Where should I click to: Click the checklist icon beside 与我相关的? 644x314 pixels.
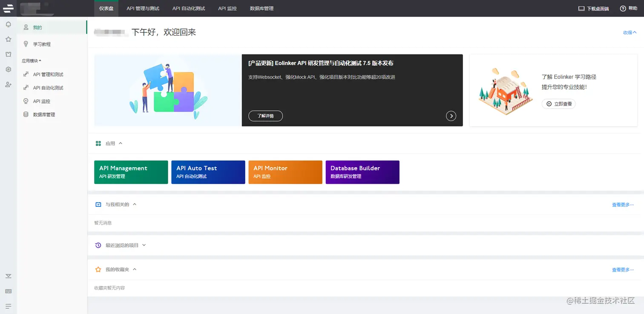[x=98, y=205]
